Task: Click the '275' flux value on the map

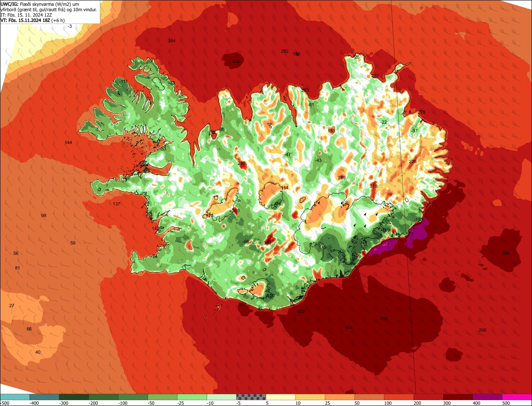Action: [x=421, y=112]
